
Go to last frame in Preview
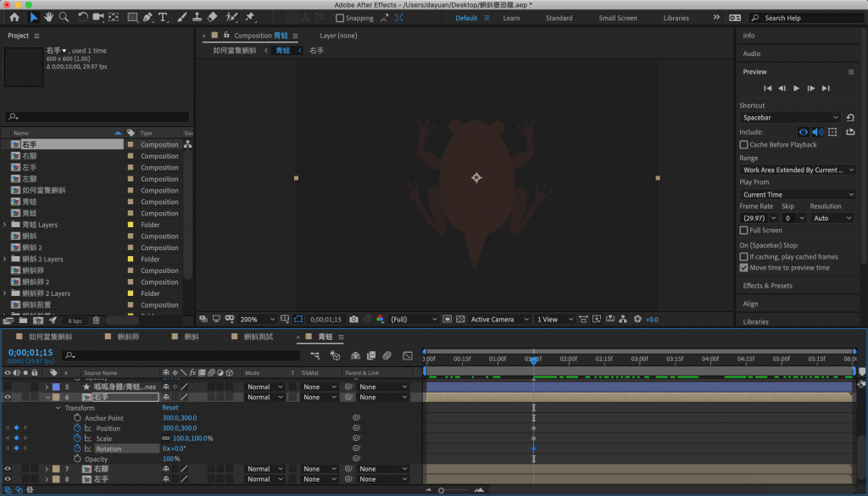826,88
